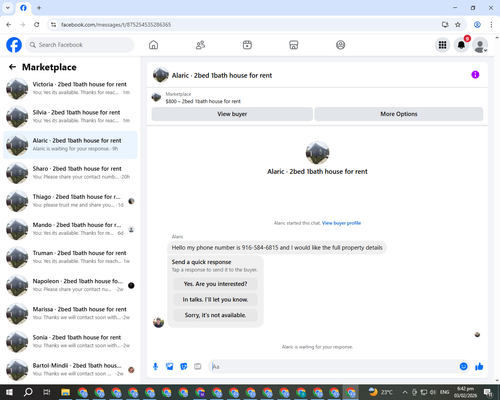Choose a sticker icon
Screen dimensions: 500x400
coord(184,367)
